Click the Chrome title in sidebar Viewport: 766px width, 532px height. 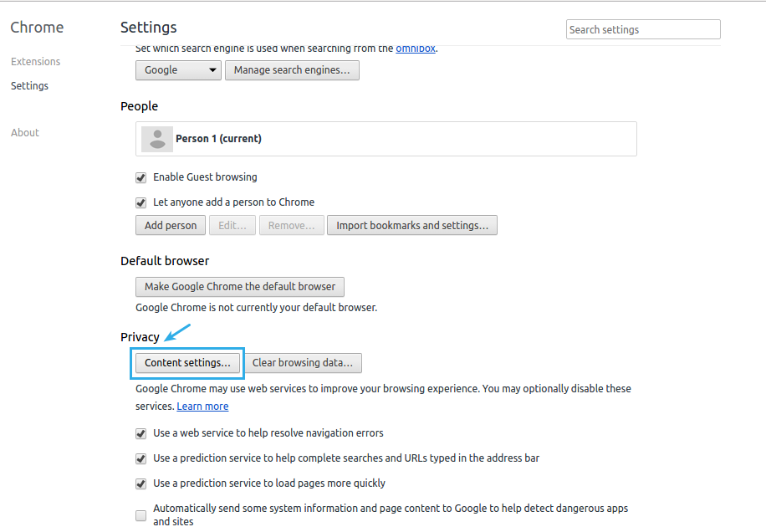(37, 28)
